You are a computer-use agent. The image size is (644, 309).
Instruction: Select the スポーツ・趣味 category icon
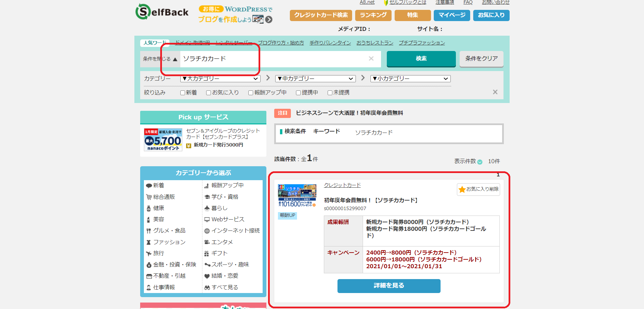[207, 265]
